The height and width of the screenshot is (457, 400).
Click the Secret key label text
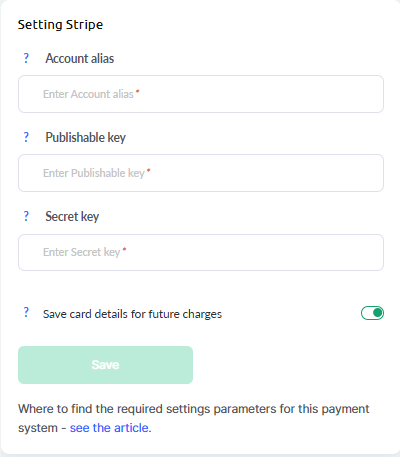(x=72, y=216)
